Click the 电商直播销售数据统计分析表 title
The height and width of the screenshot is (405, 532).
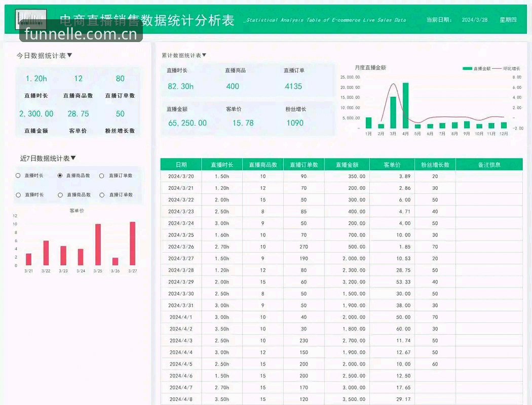(147, 20)
